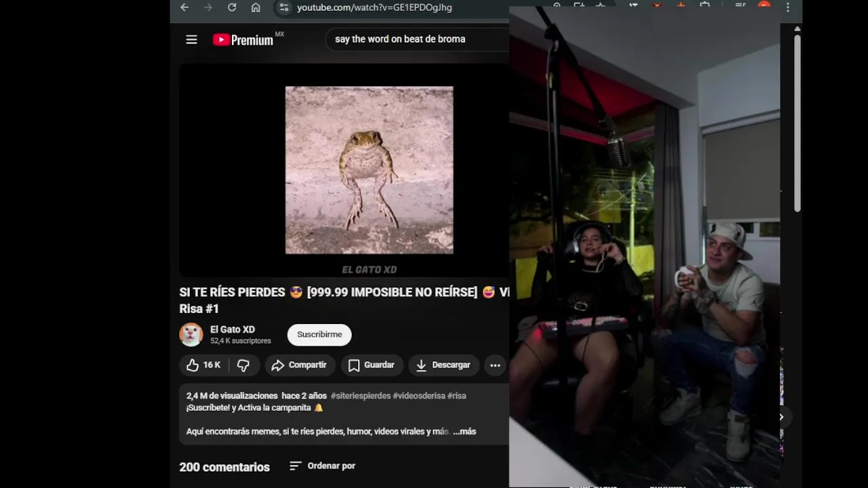Subscribe with the Suscribirme button
Viewport: 868px width, 488px height.
(319, 334)
